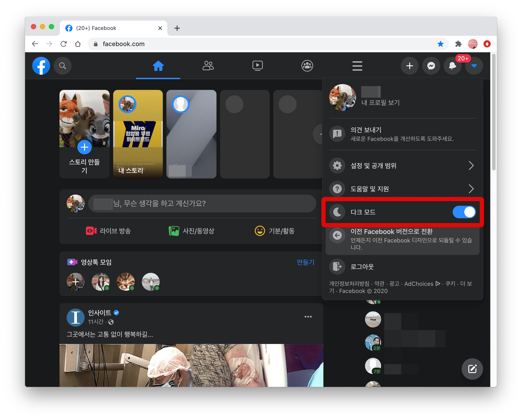Start a 라이브 방송

pos(108,231)
